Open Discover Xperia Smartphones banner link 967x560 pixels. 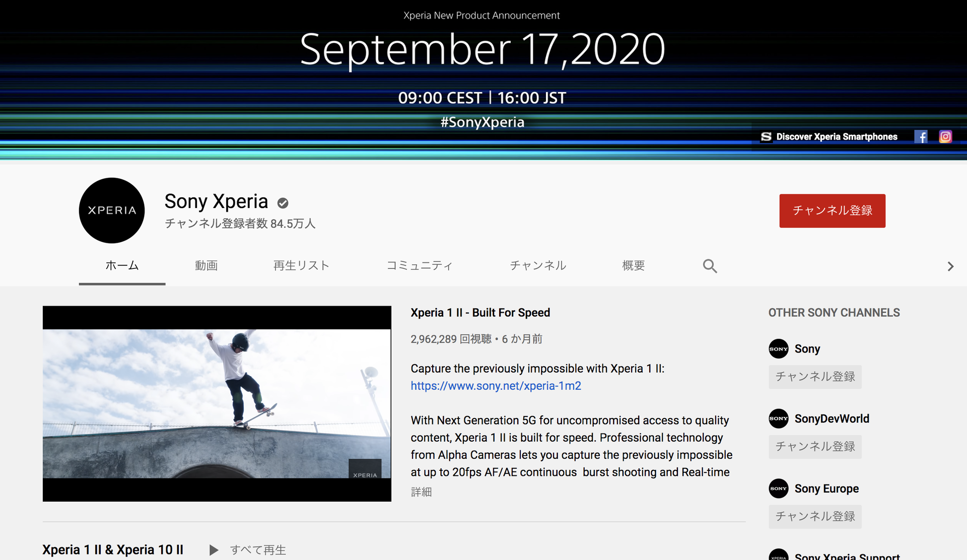(x=837, y=136)
